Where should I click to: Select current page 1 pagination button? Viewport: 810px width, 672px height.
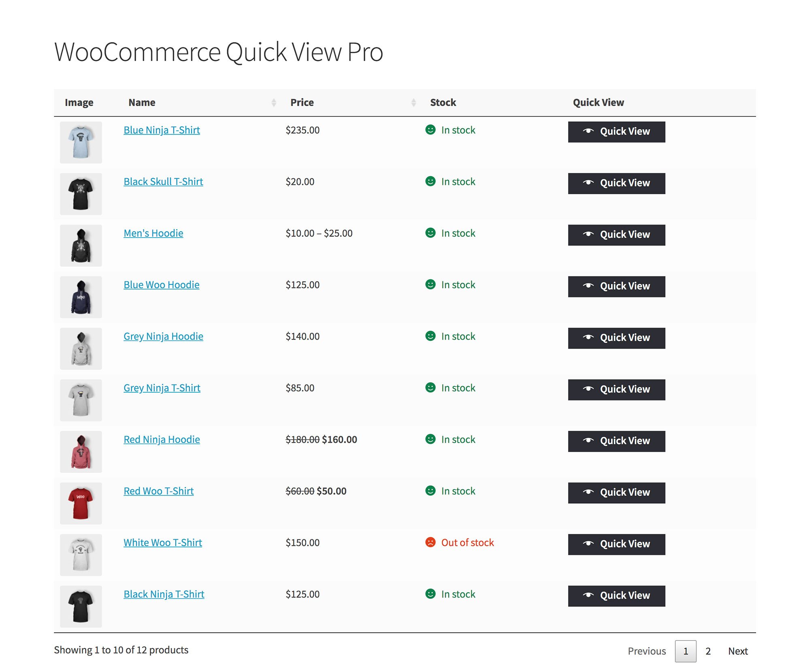685,651
